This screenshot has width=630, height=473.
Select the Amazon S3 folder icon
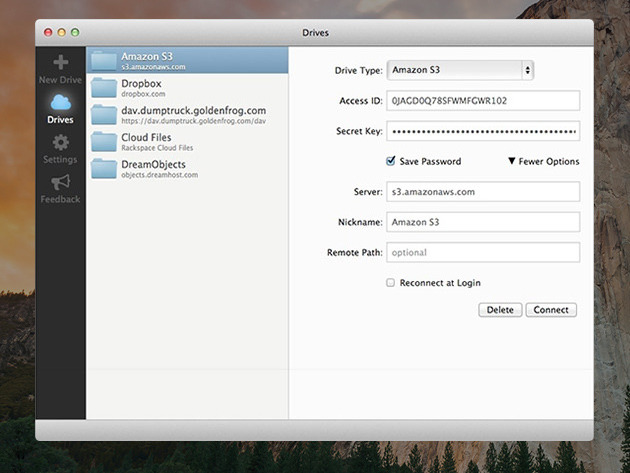coord(104,61)
